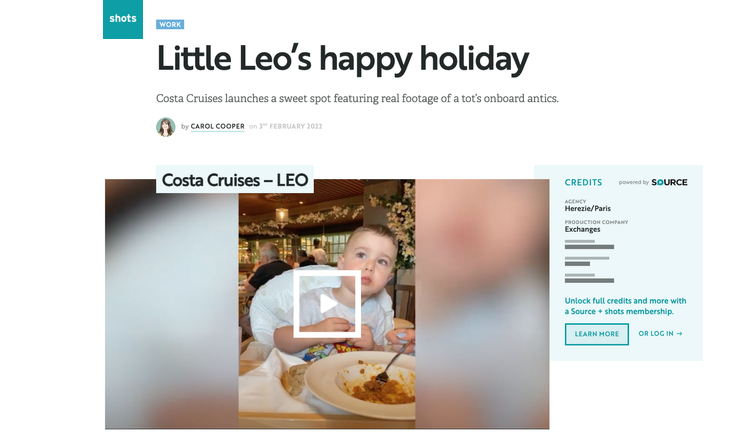Play the Costa Cruises LEO video
The height and width of the screenshot is (447, 750).
coord(327,304)
